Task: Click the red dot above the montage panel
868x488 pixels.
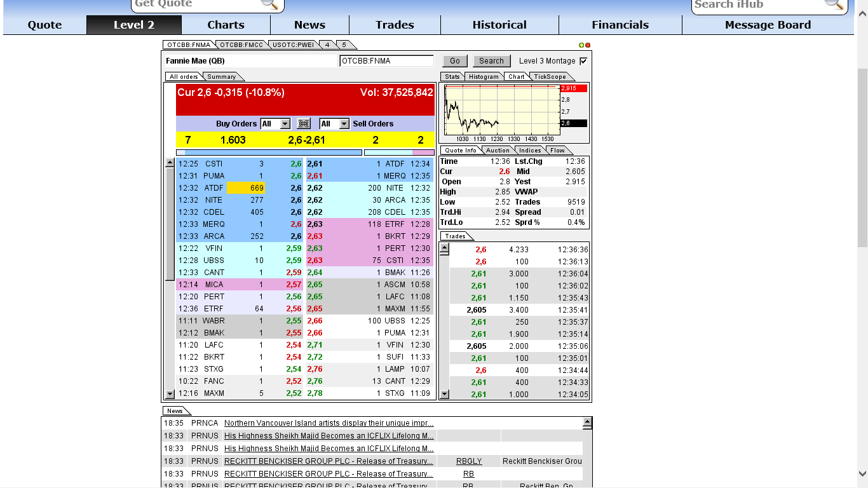Action: click(x=588, y=45)
